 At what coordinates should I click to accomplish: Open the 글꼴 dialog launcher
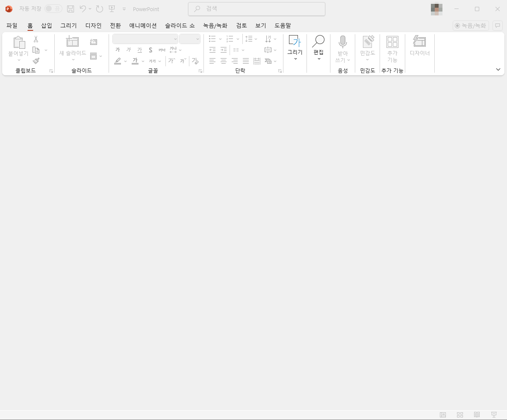pos(200,71)
